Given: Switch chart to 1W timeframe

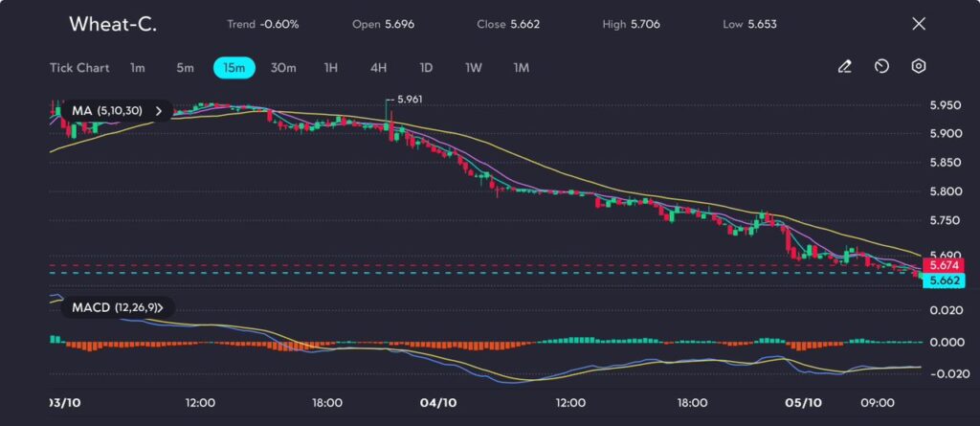Looking at the screenshot, I should click(474, 68).
